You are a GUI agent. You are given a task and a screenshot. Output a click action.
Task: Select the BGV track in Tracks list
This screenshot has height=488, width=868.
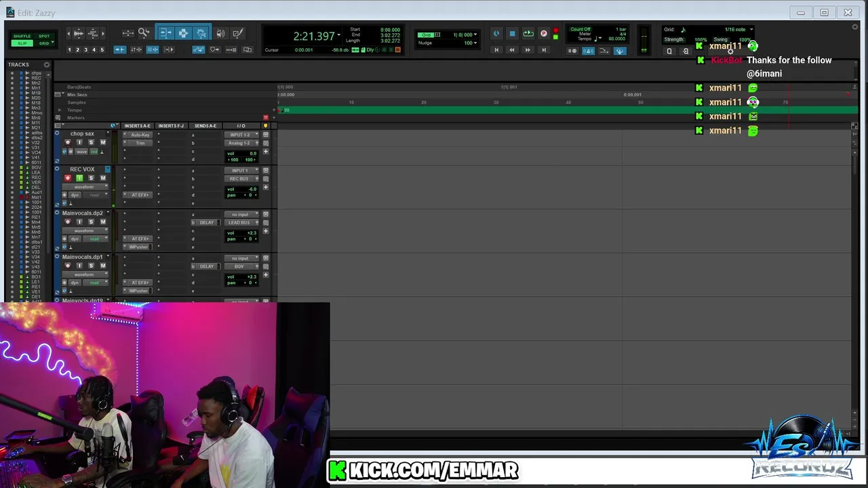(36, 167)
